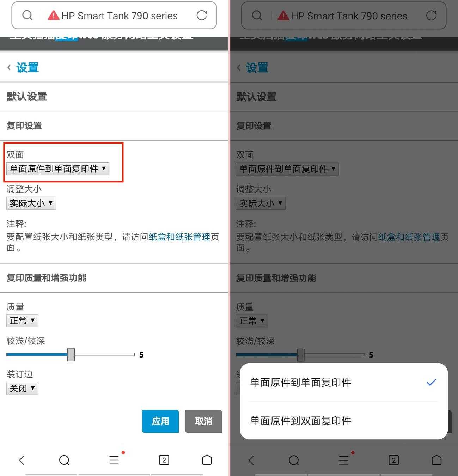This screenshot has height=476, width=458.
Task: Select 单面原件到单面复印件 option in popup
Action: click(343, 382)
